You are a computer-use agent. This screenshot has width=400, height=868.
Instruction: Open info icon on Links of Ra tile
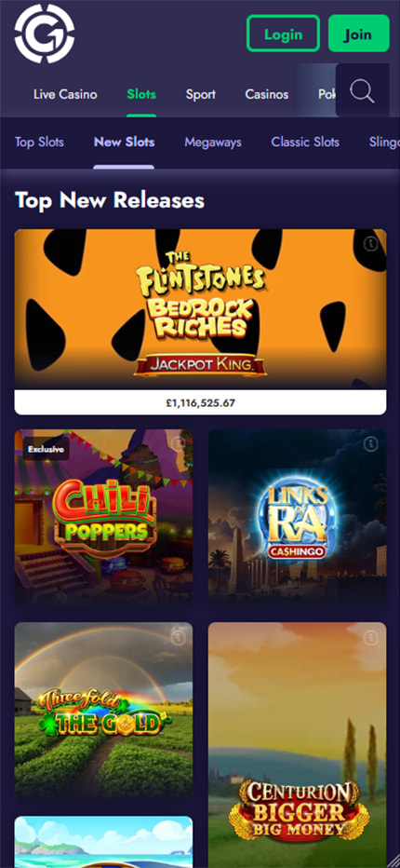point(370,444)
